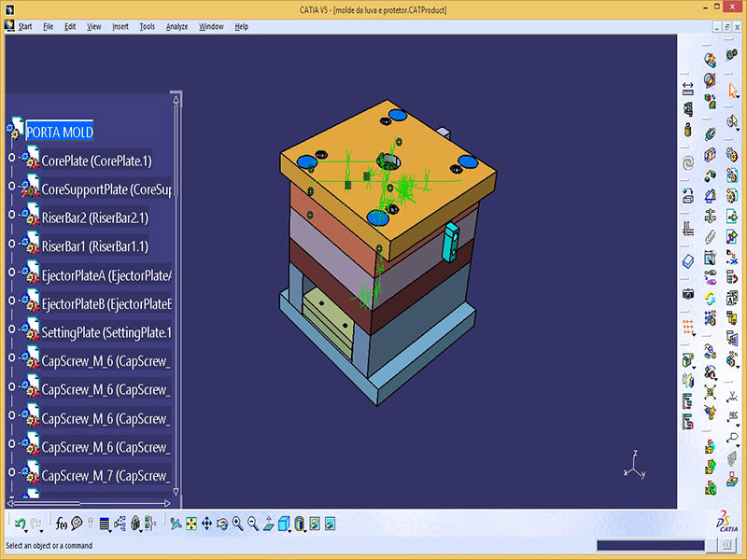Click the Undo icon in bottom toolbar

point(20,524)
